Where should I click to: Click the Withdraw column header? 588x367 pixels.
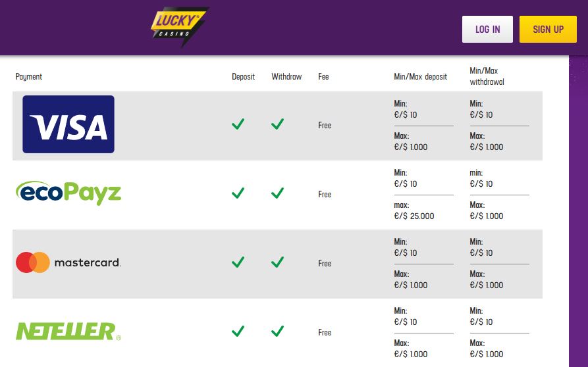[286, 77]
